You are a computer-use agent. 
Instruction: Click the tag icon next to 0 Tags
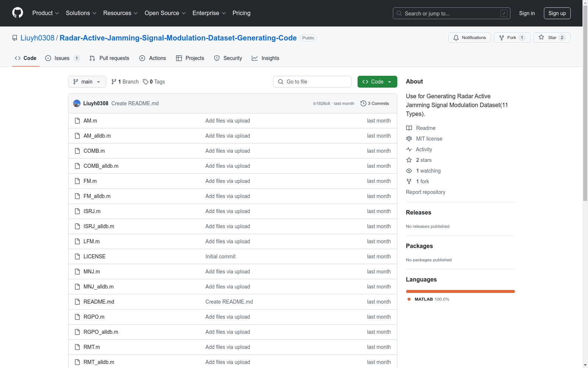pos(146,82)
